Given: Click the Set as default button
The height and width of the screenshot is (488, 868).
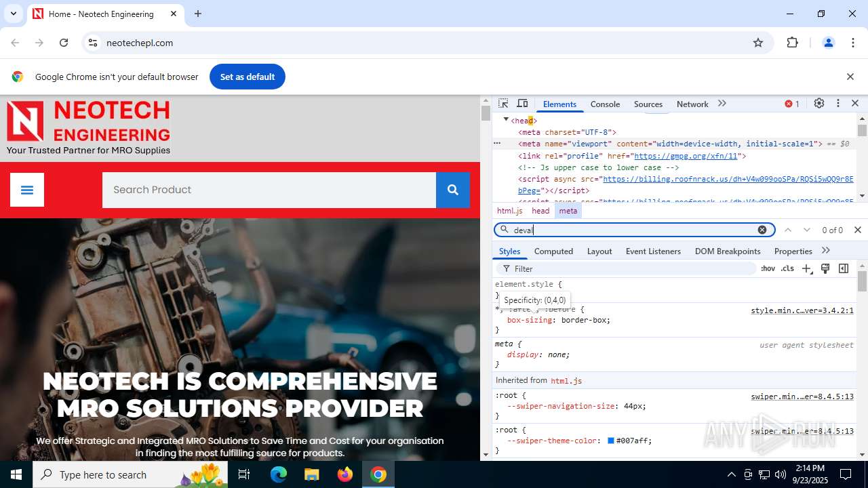Looking at the screenshot, I should coord(248,77).
